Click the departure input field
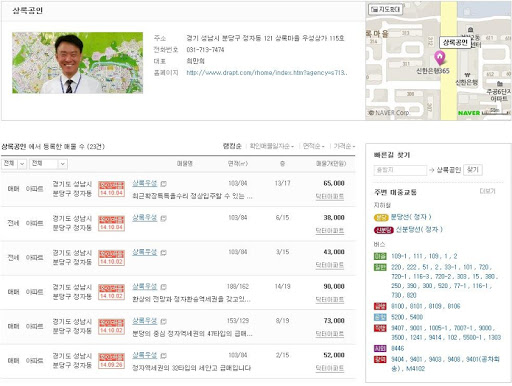512x386 pixels. (x=400, y=170)
